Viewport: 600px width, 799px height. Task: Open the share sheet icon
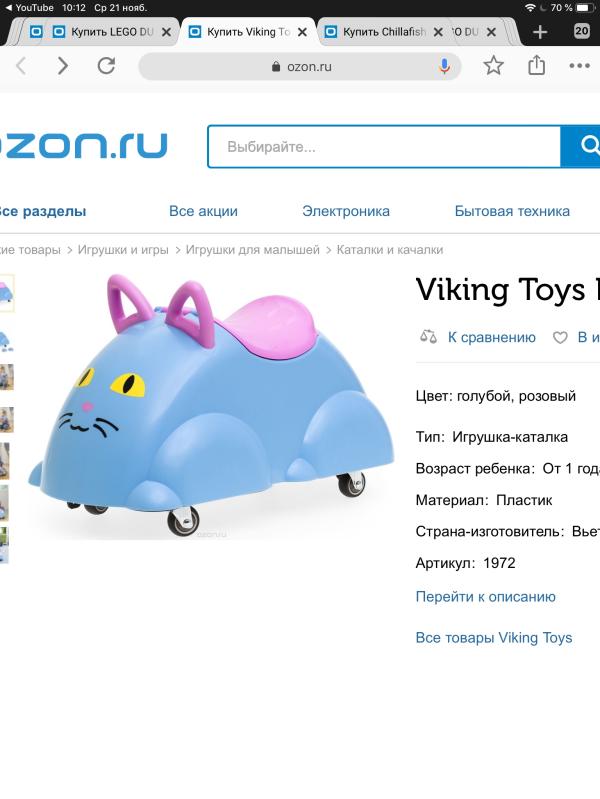tap(536, 65)
